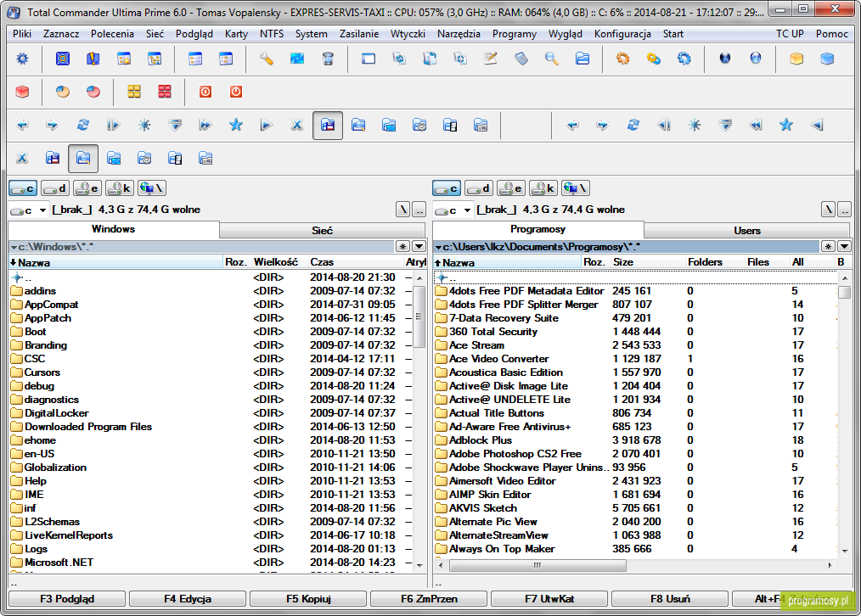
Task: Open the Pliki menu
Action: tap(22, 33)
